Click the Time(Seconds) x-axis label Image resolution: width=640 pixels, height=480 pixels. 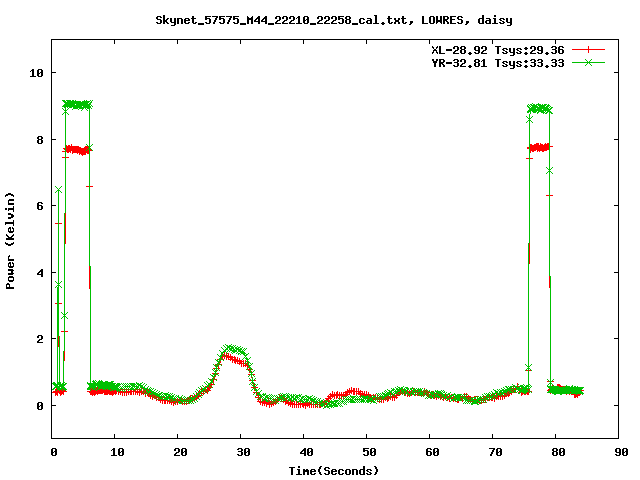[x=334, y=471]
